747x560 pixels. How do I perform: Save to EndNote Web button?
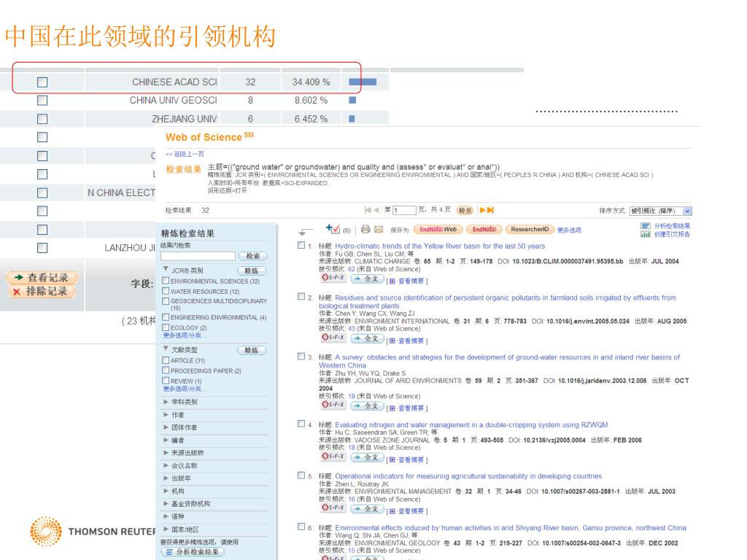[438, 230]
